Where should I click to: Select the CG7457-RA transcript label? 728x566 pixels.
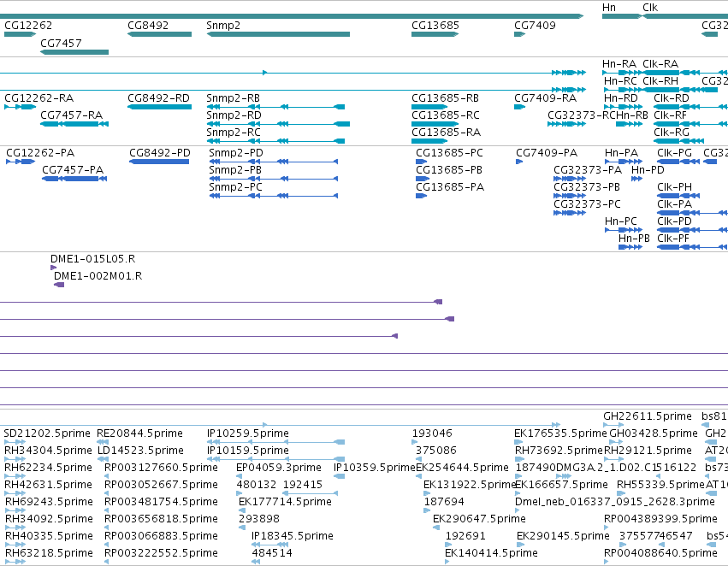coord(72,115)
